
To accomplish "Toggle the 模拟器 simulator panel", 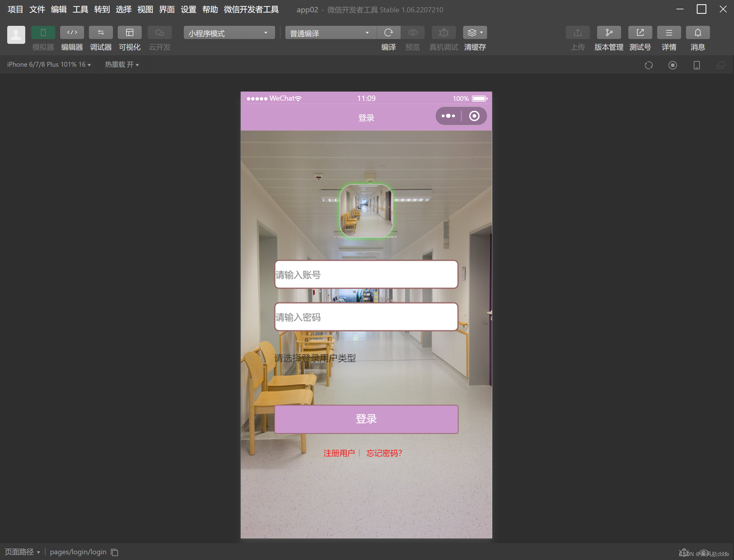I will point(43,33).
